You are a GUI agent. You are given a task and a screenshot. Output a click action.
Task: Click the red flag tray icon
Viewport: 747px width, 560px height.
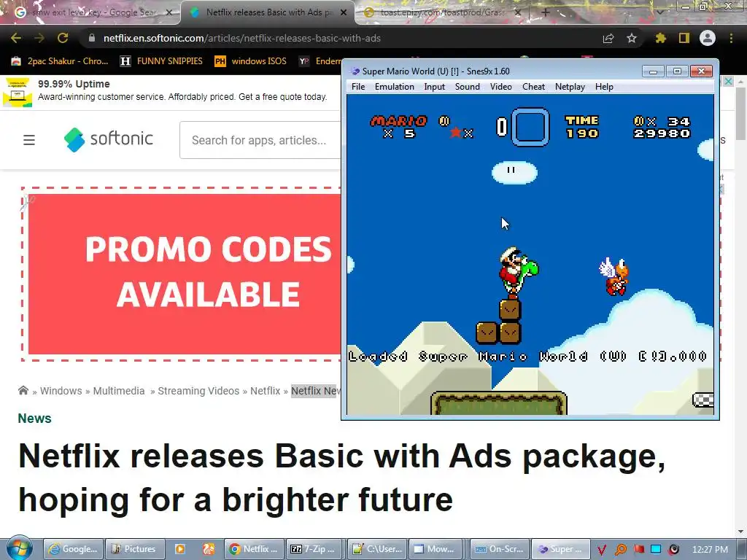[x=639, y=550]
